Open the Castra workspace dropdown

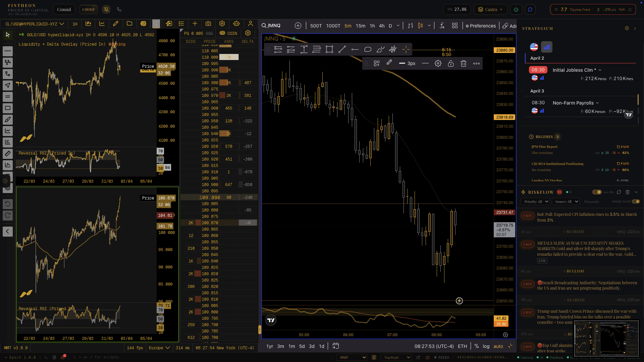[x=490, y=9]
